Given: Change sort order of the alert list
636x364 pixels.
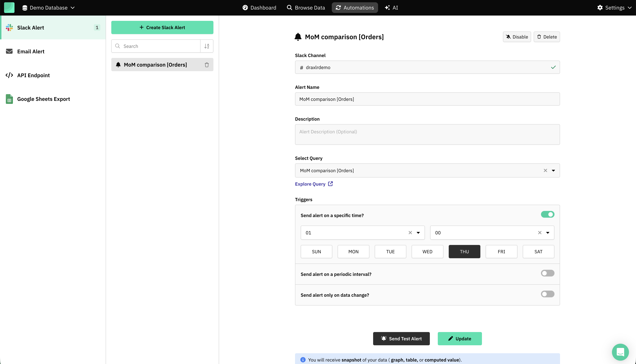Looking at the screenshot, I should coord(207,46).
